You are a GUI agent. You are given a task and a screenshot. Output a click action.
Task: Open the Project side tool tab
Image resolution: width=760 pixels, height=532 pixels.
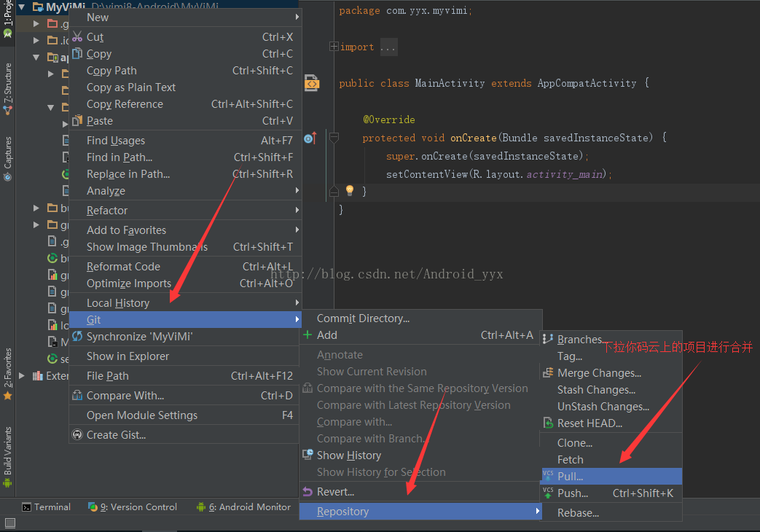(x=7, y=20)
